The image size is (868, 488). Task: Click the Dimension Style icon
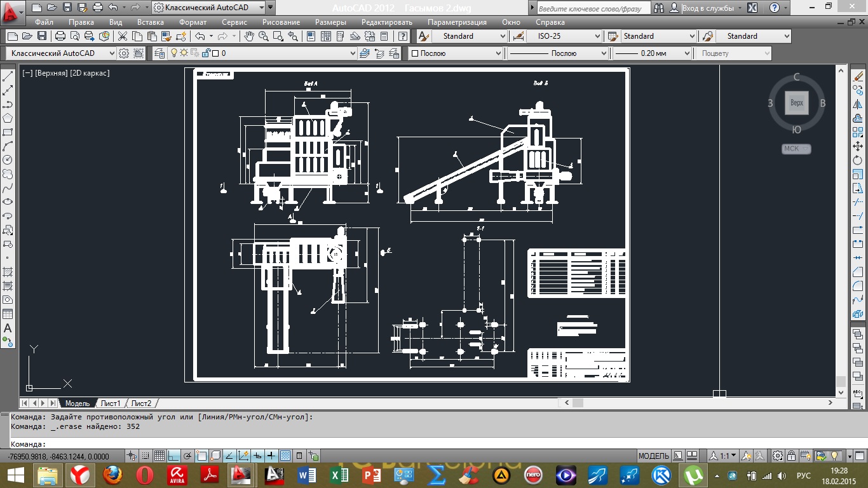pos(519,36)
